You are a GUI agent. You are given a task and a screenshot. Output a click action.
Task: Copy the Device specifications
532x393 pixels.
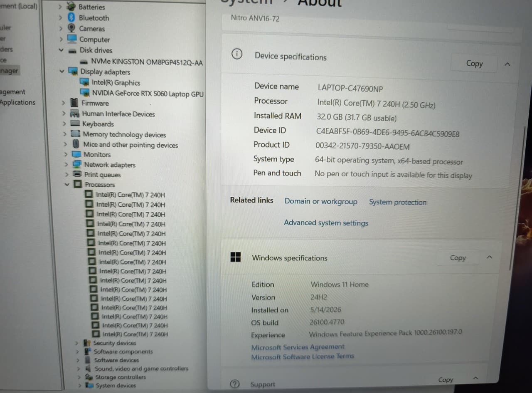tap(474, 64)
